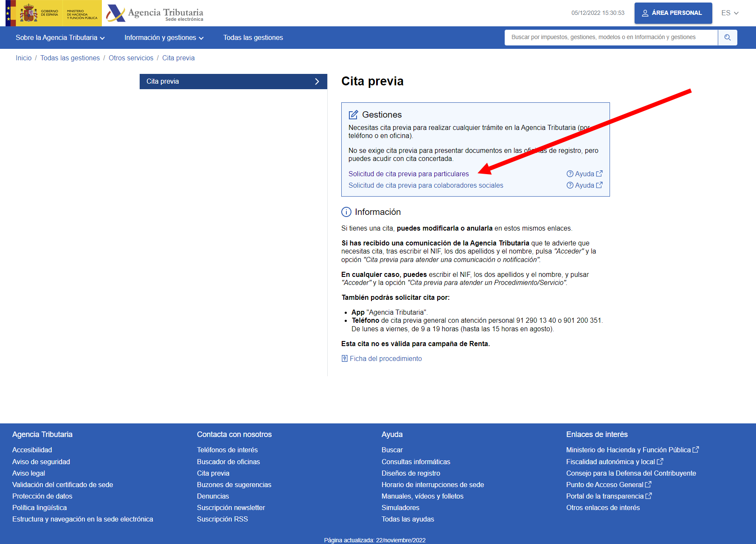Open Solicitud de cita previa para colaboradores sociales
Screen dimensions: 756x544
(425, 185)
